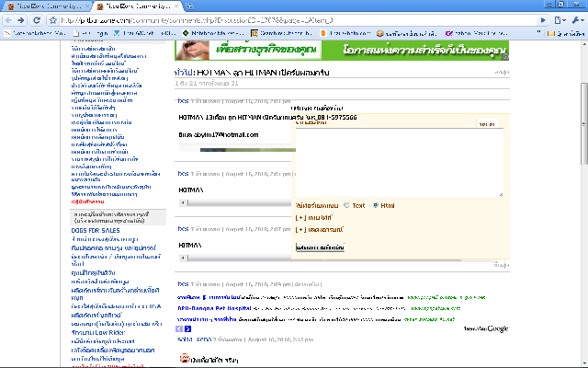
Task: Open the brown square icon bookmark
Action: click(281, 33)
